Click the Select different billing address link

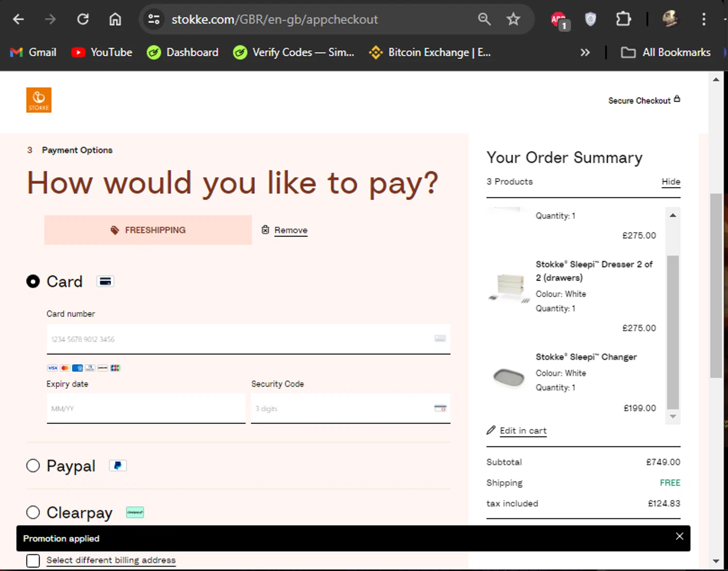[x=111, y=560]
